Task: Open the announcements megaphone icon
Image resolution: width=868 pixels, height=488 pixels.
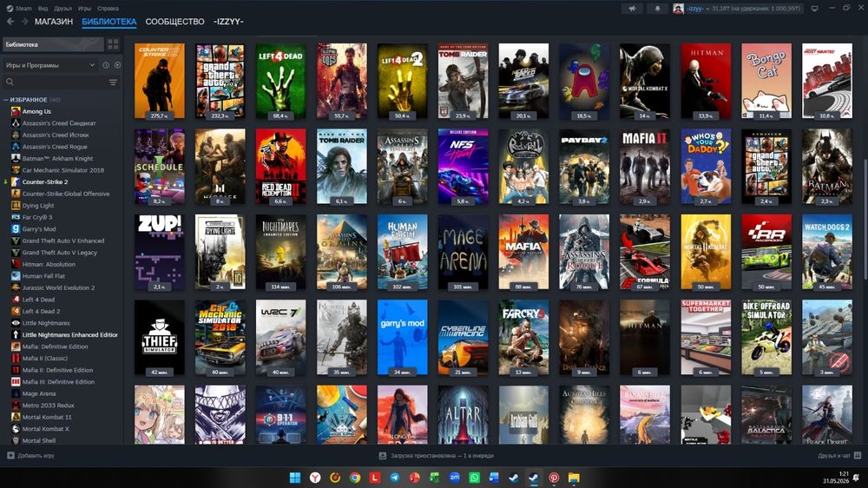Action: (x=632, y=9)
